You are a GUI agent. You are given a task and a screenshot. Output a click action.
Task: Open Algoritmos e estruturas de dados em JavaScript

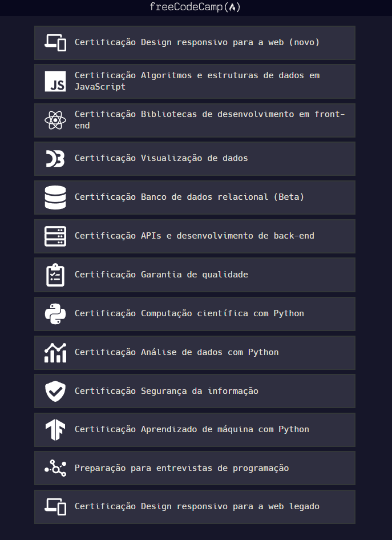coord(195,81)
